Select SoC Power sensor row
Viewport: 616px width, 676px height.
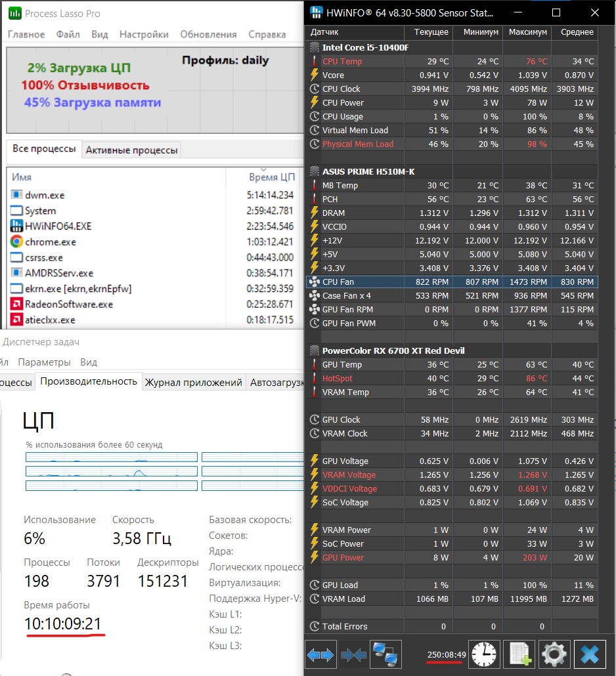(452, 543)
